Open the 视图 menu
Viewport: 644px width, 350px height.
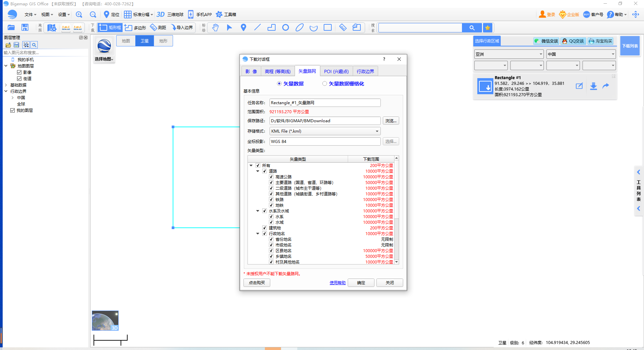(47, 14)
